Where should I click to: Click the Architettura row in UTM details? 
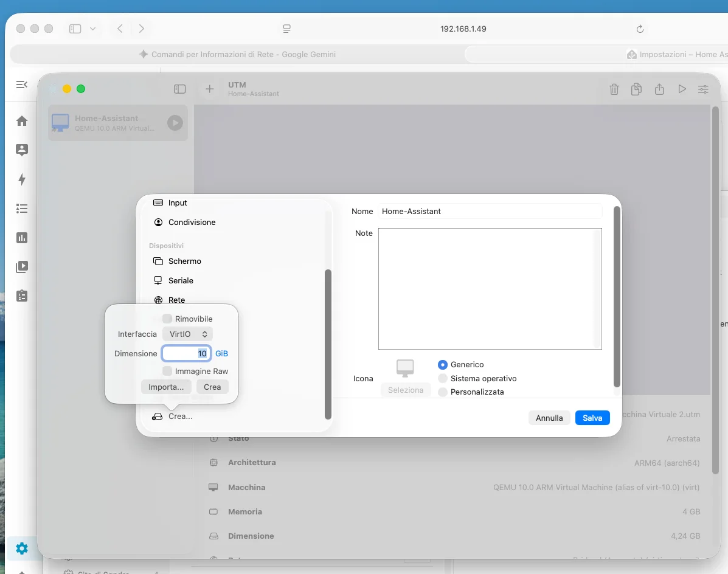454,463
